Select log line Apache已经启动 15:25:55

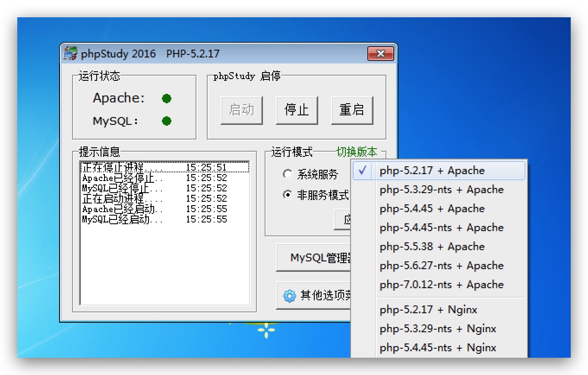tap(165, 209)
